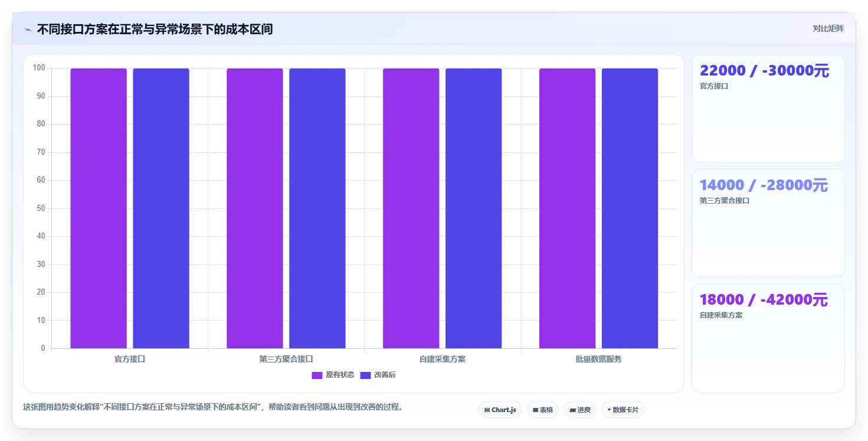The height and width of the screenshot is (441, 868).
Task: Click the 官方接口 x-axis label
Action: (x=130, y=359)
